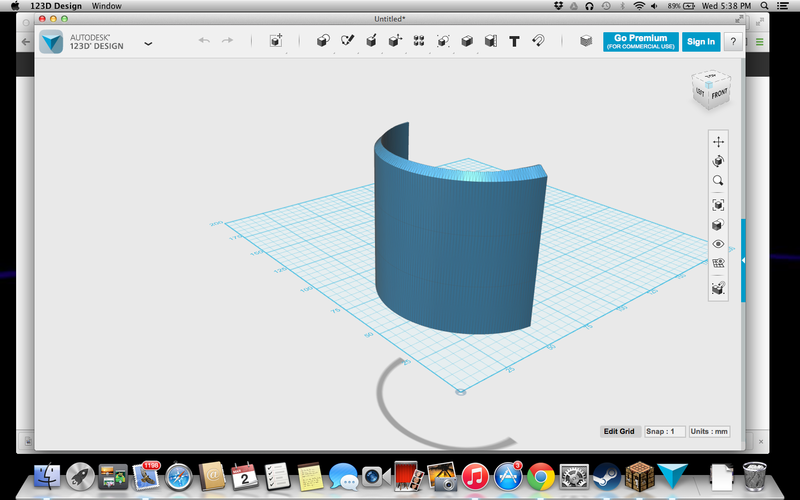The image size is (800, 500).
Task: Open the materials and outlines display options
Action: [x=718, y=224]
